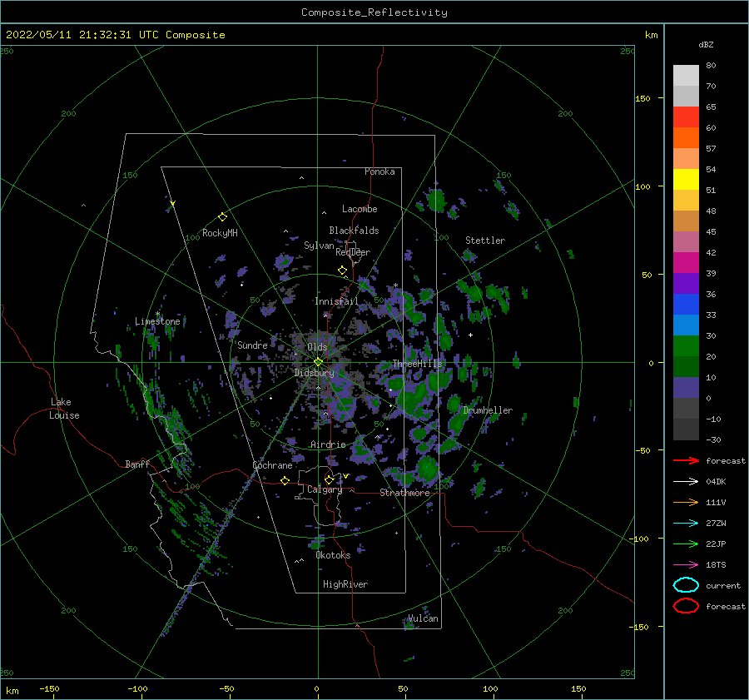
Task: Click the Stettler town label
Action: 485,241
